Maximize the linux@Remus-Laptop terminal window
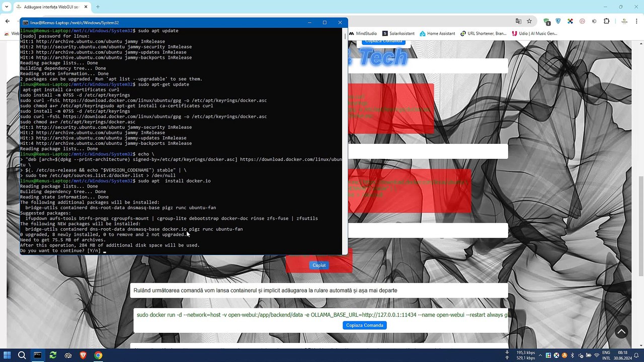This screenshot has width=644, height=362. click(325, 23)
